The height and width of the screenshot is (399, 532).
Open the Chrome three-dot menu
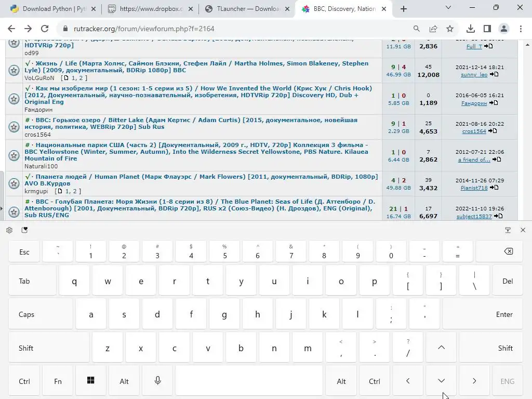click(x=521, y=29)
